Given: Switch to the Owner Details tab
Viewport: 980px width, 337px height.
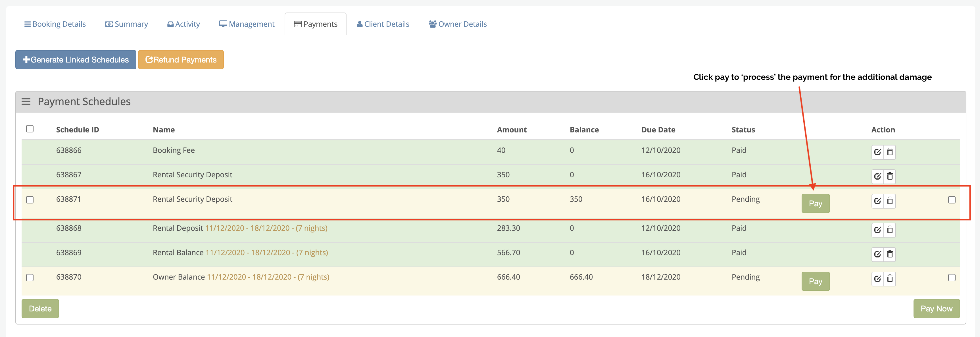Looking at the screenshot, I should [x=458, y=24].
